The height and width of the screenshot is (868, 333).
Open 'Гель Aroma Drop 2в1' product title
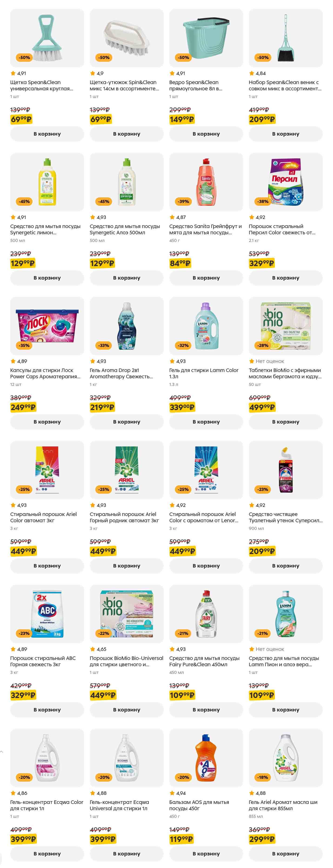tap(121, 373)
